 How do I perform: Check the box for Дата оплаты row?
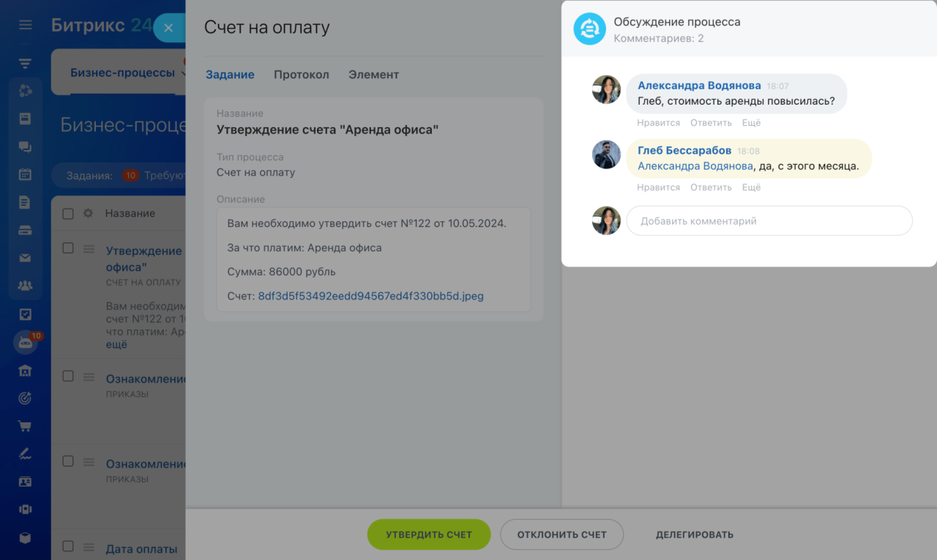(68, 546)
